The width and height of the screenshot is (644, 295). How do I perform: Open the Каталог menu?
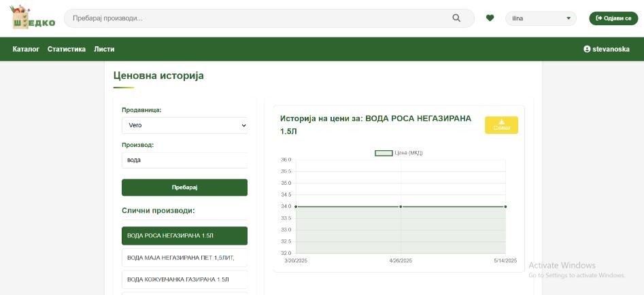point(26,49)
